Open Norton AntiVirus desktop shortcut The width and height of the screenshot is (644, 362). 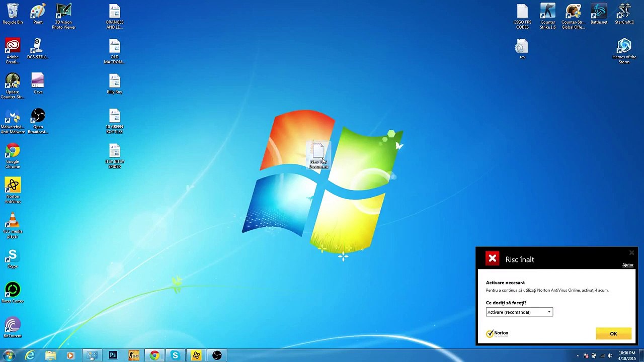[x=13, y=191]
